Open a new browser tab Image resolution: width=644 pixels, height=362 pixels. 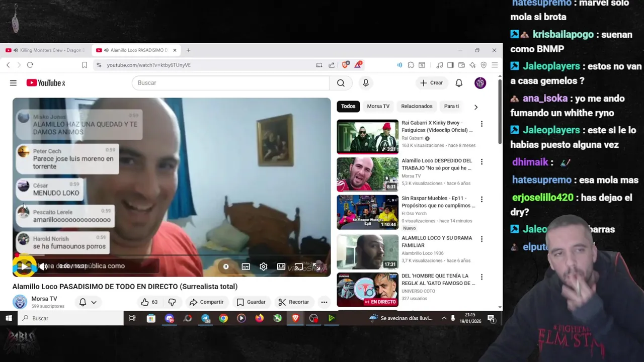188,50
